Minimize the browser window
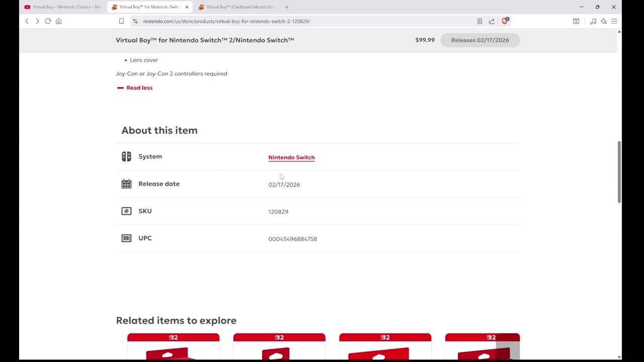This screenshot has height=362, width=644. (581, 7)
